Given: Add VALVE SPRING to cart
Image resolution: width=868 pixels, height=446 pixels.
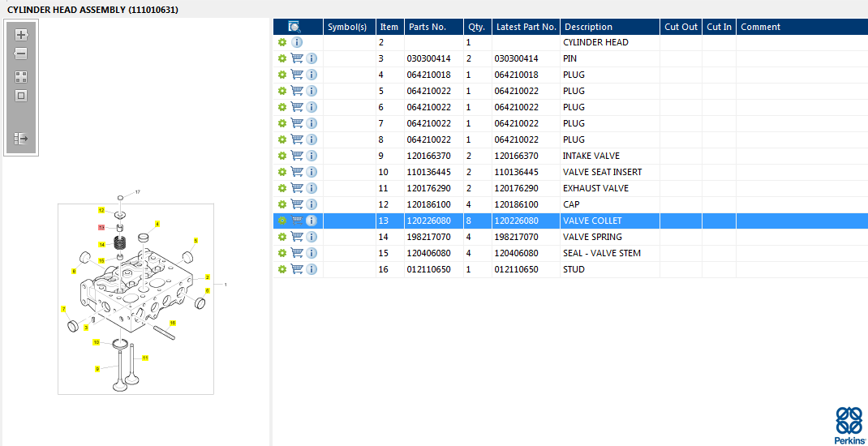Looking at the screenshot, I should pos(297,237).
